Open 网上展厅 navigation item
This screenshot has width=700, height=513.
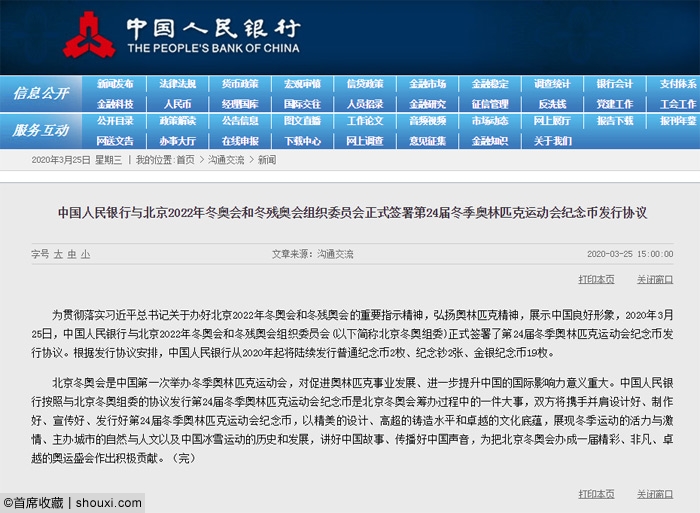pos(552,121)
